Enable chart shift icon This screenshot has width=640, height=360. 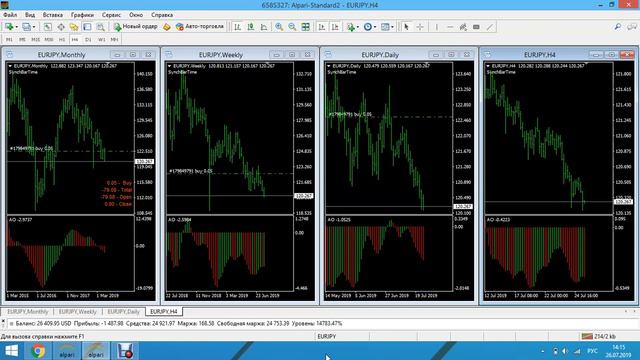coord(335,27)
